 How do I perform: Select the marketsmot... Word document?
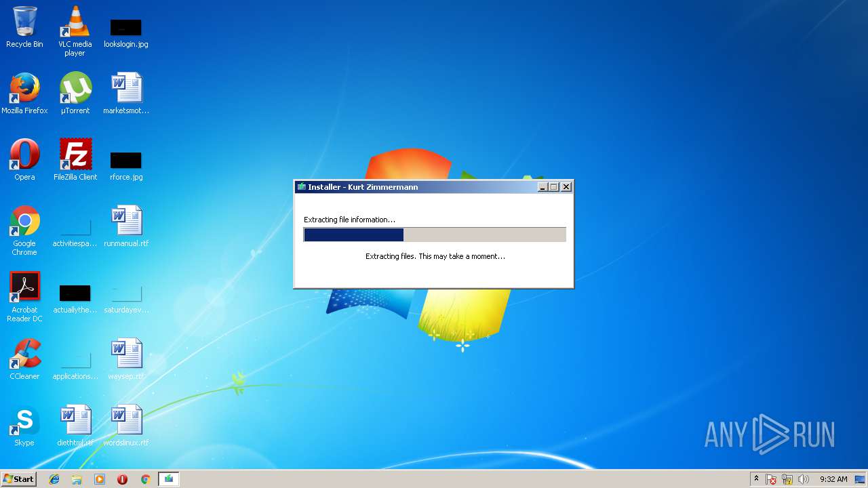125,94
